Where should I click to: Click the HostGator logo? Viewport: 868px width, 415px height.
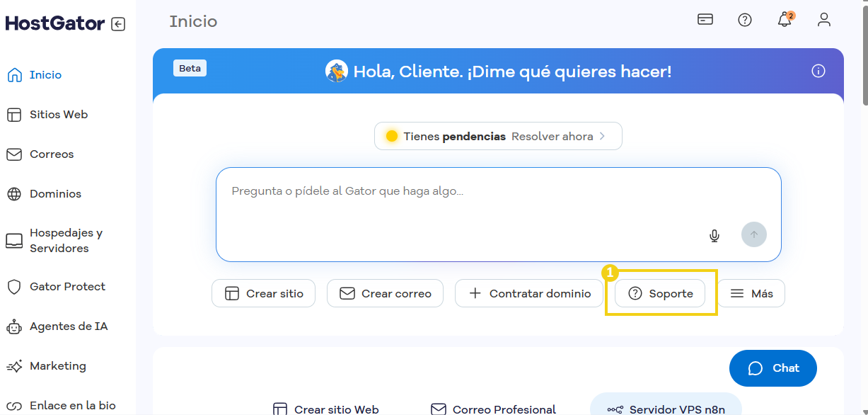tap(55, 23)
